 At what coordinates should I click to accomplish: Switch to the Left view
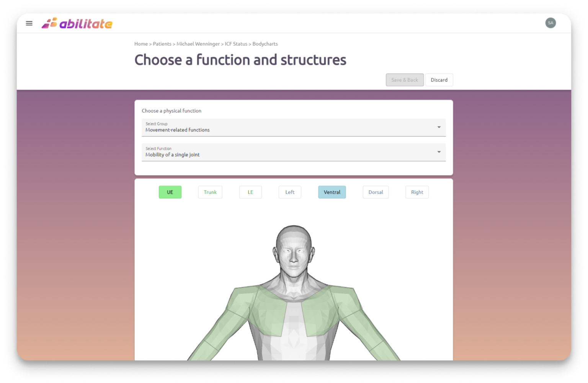pyautogui.click(x=290, y=192)
